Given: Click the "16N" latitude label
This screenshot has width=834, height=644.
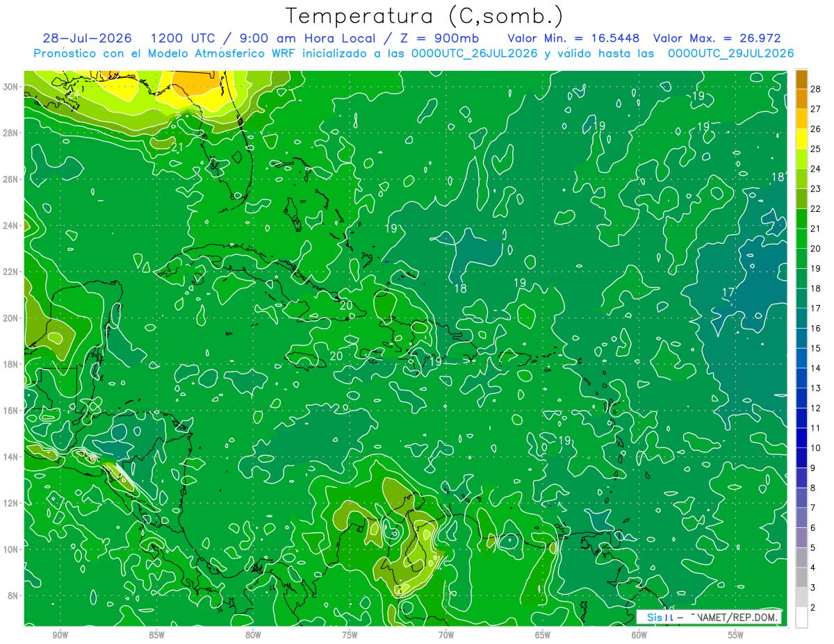Looking at the screenshot, I should coord(11,411).
